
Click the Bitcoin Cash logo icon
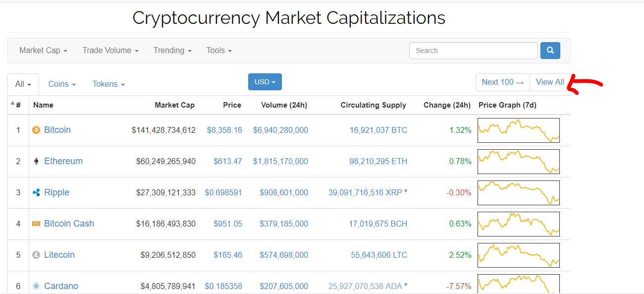[36, 224]
